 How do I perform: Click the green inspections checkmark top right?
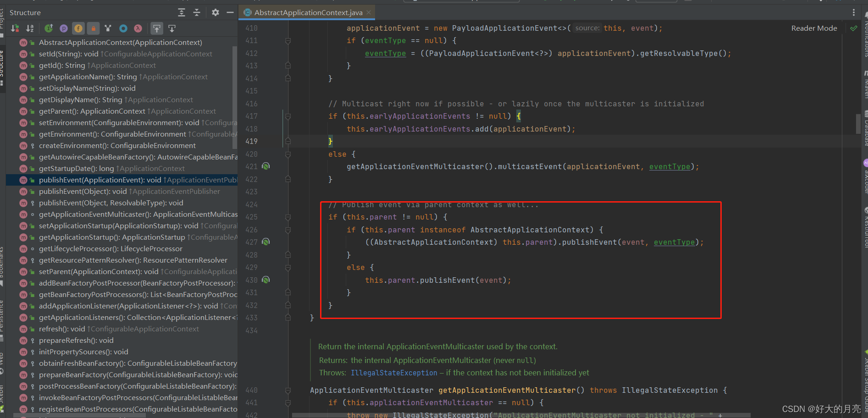click(x=854, y=28)
